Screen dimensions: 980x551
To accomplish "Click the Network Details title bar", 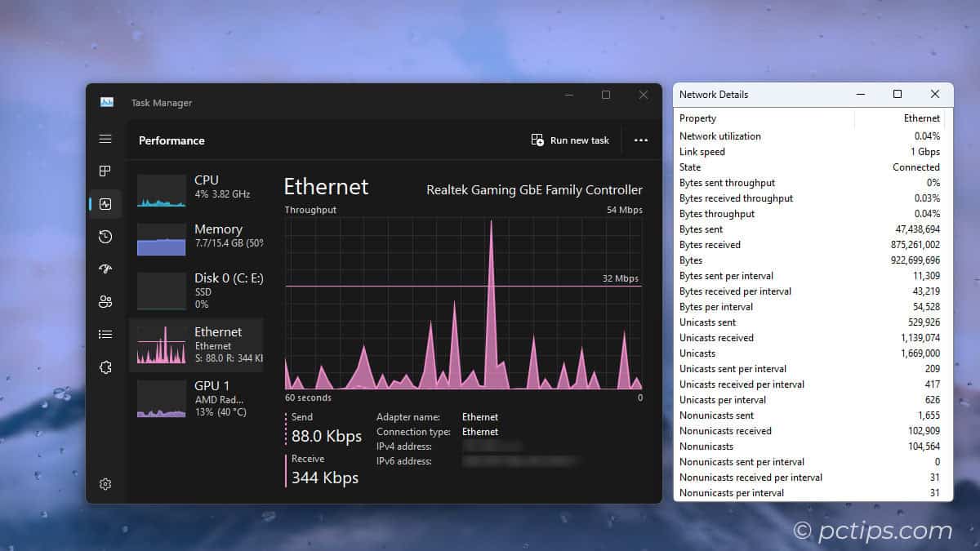I will point(768,94).
